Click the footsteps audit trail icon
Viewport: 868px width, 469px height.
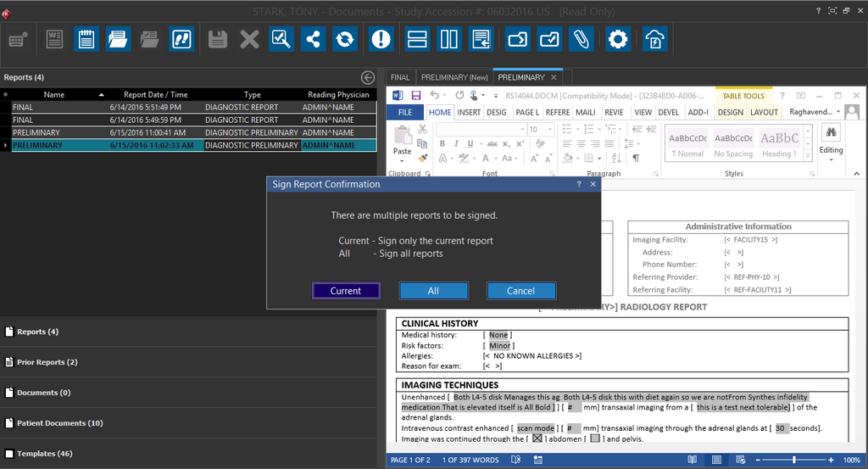tap(181, 39)
